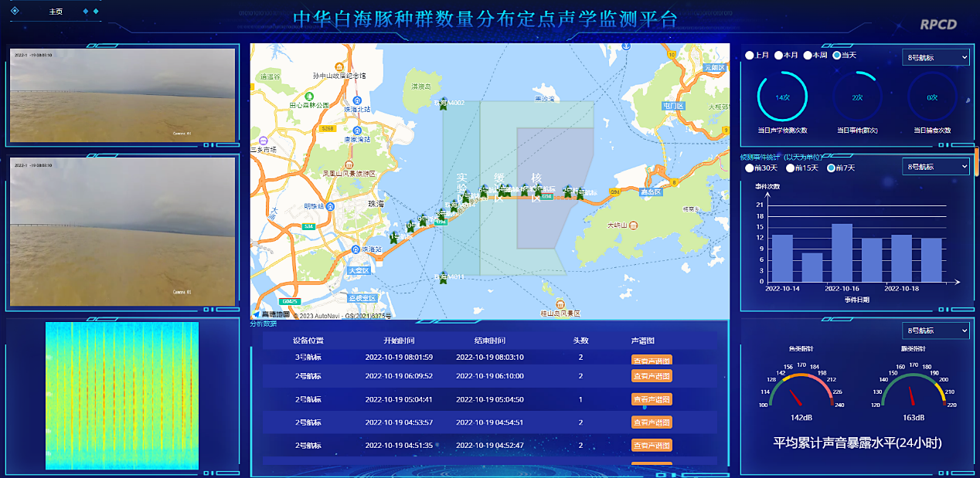The width and height of the screenshot is (980, 478).
Task: Select the 本周 time range radio
Action: 808,56
